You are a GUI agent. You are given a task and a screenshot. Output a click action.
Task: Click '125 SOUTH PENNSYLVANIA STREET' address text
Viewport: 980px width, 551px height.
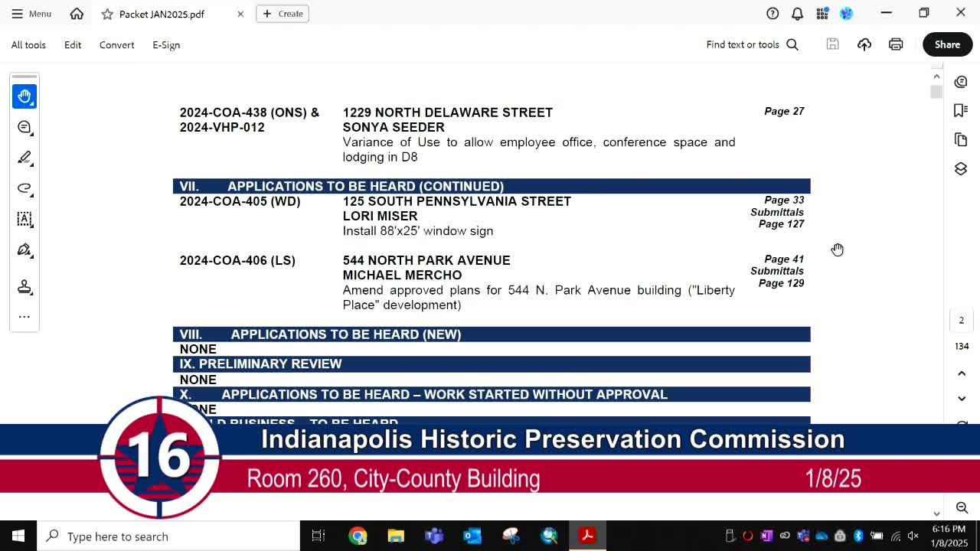point(457,201)
